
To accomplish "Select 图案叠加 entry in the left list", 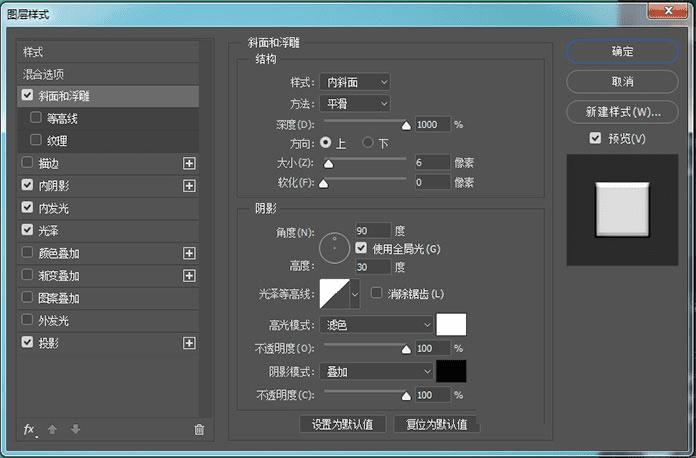I will pos(108,298).
